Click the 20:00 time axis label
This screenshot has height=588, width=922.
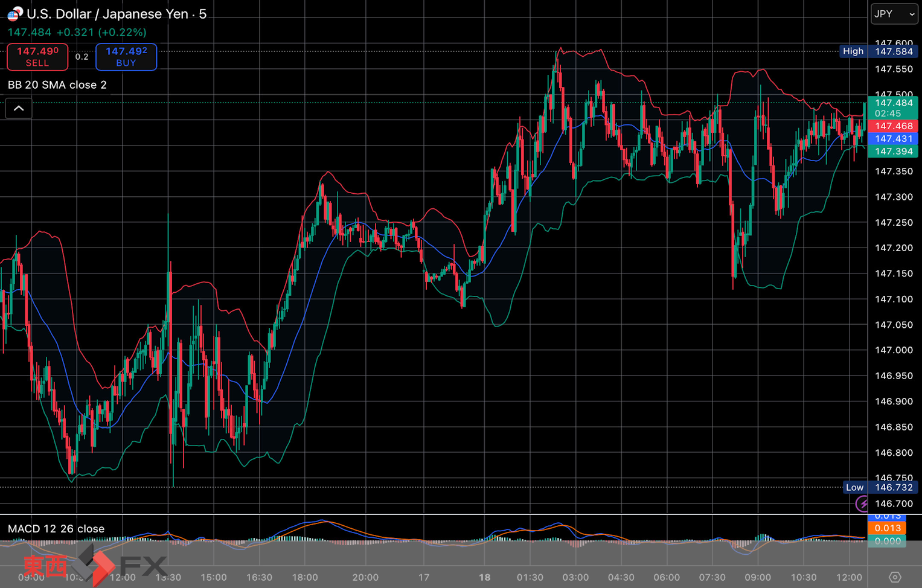click(x=365, y=578)
